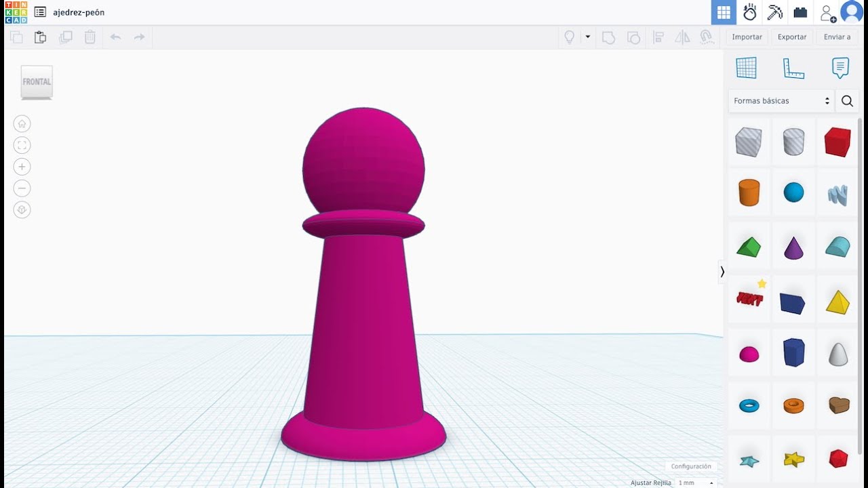Pick the red text shape

[749, 298]
